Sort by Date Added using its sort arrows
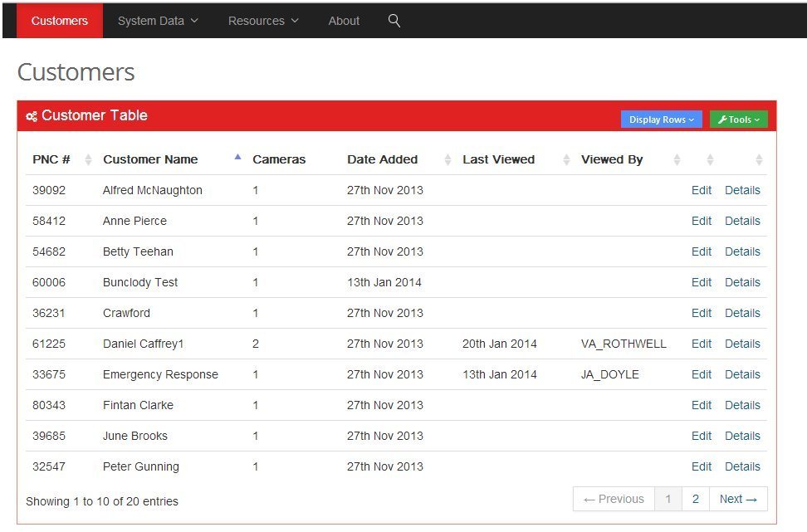The height and width of the screenshot is (532, 807). click(446, 159)
